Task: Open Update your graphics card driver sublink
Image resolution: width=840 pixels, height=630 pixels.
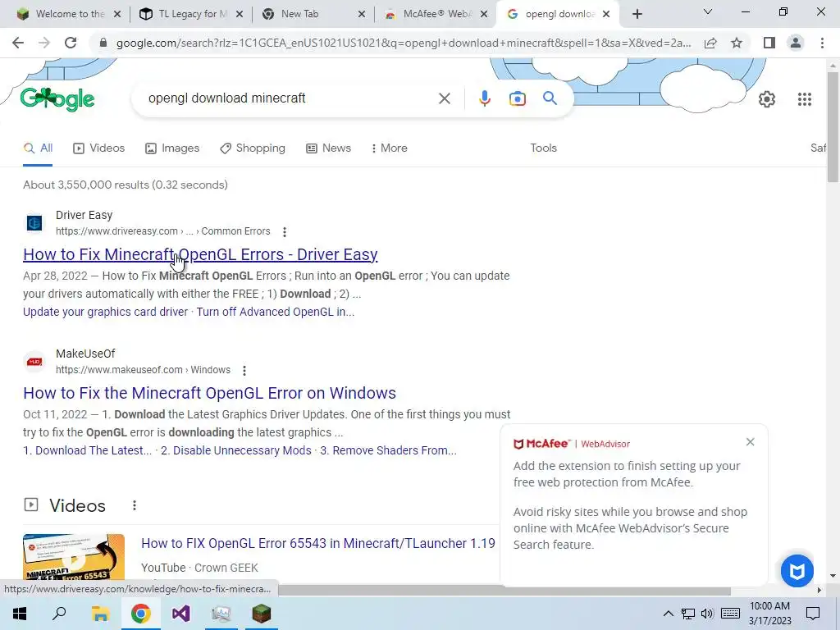Action: point(106,312)
